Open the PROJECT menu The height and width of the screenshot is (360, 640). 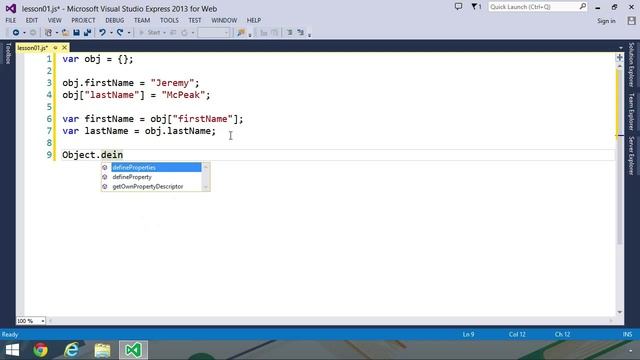pos(83,20)
